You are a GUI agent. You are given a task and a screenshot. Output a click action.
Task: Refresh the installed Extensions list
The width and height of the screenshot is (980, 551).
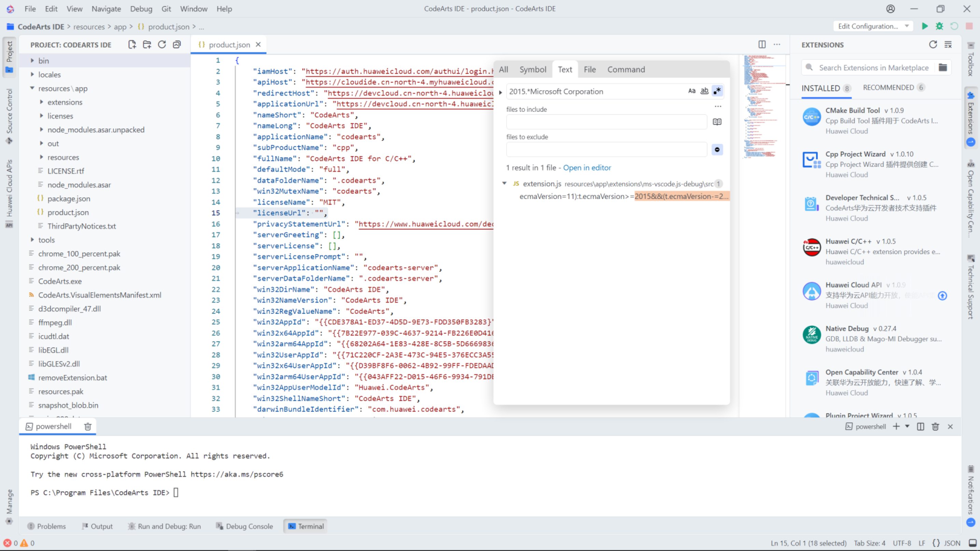(933, 44)
